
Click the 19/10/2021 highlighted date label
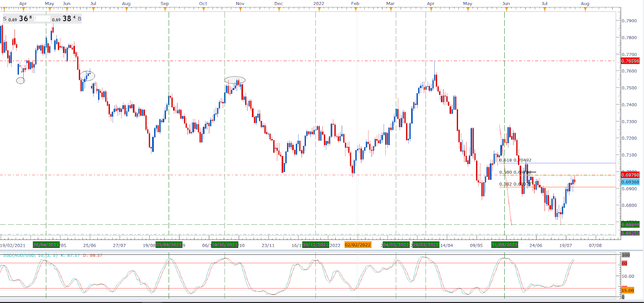[225, 245]
